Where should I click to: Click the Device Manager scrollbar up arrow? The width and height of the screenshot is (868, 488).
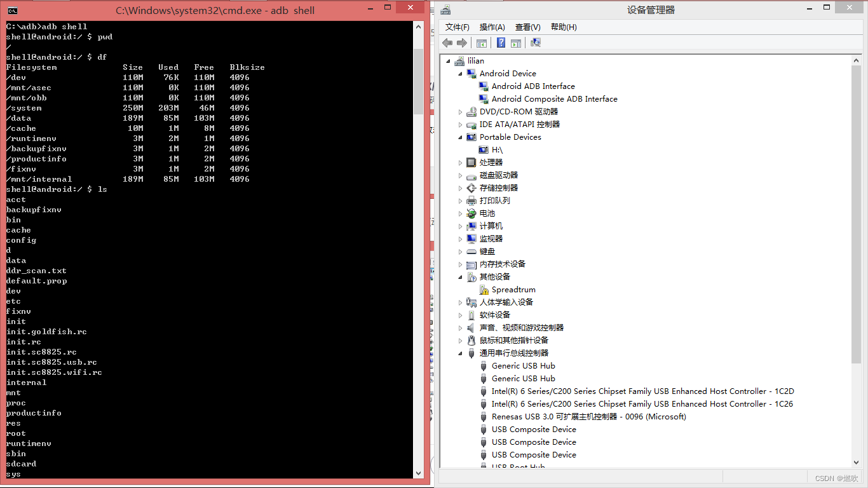[x=856, y=60]
